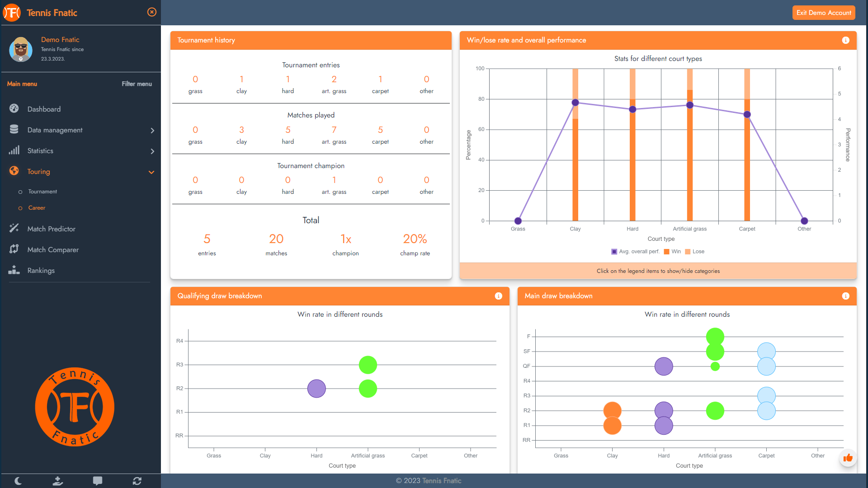Click the purple Hard R2 bubble in qualifying chart
The height and width of the screenshot is (488, 868).
(316, 389)
